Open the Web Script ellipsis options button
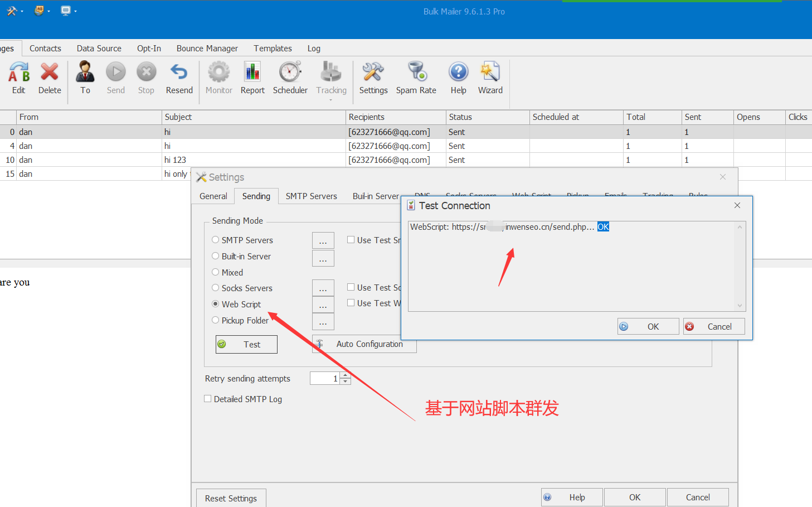The width and height of the screenshot is (812, 507). pyautogui.click(x=323, y=305)
